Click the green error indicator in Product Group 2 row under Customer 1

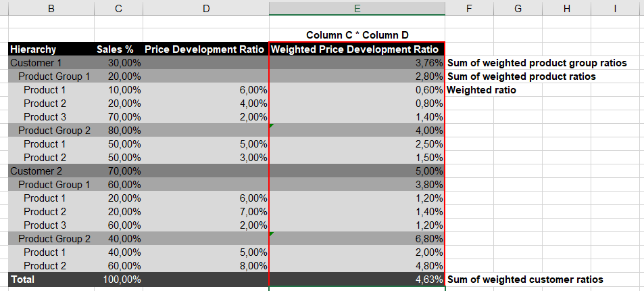(271, 126)
